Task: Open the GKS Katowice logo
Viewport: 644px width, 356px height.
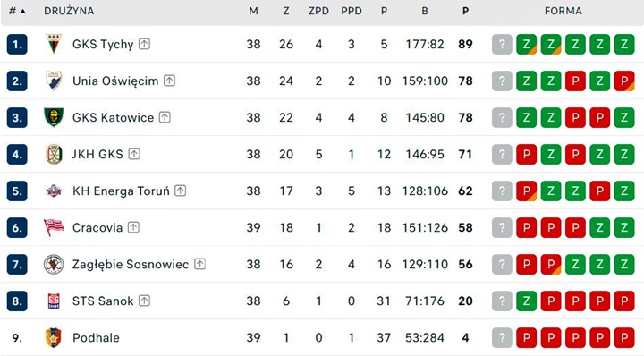Action: 54,117
